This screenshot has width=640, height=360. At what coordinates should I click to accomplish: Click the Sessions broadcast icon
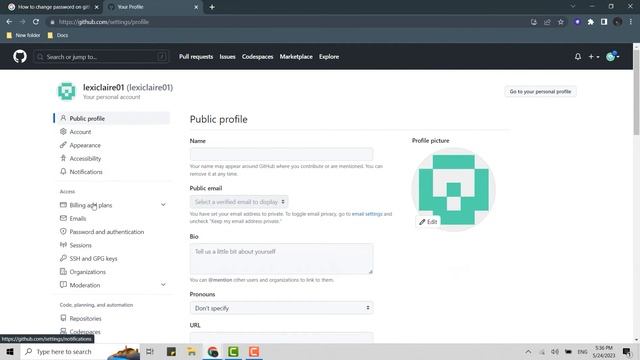pyautogui.click(x=63, y=245)
